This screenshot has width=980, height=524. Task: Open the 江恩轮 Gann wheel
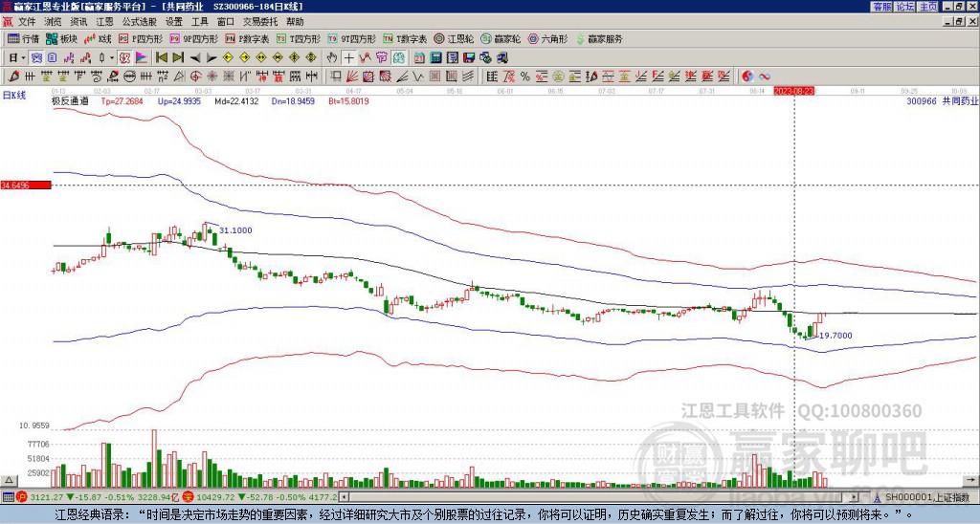click(454, 38)
